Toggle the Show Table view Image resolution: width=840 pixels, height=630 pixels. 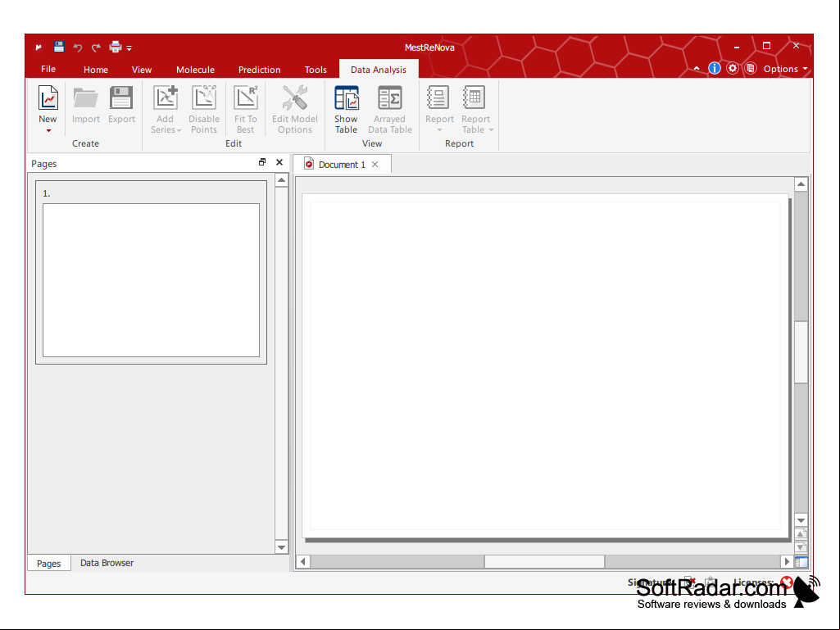tap(346, 109)
